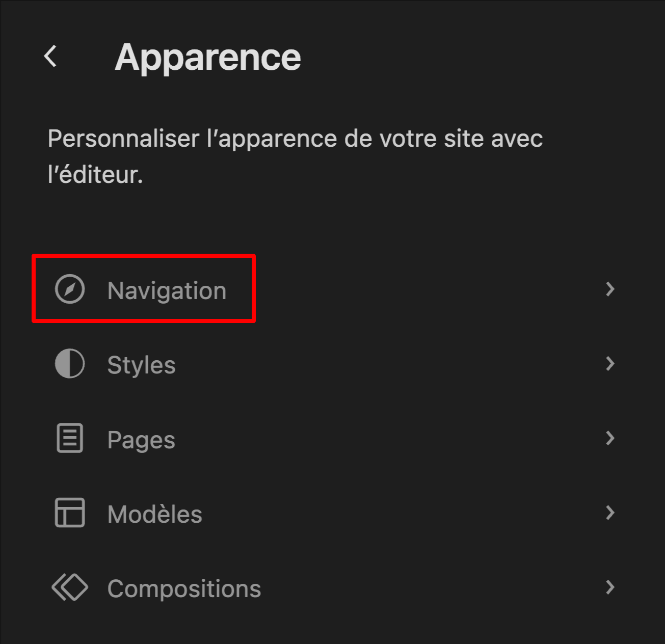Viewport: 665px width, 644px height.
Task: Select the Pages menu item
Action: tap(141, 439)
